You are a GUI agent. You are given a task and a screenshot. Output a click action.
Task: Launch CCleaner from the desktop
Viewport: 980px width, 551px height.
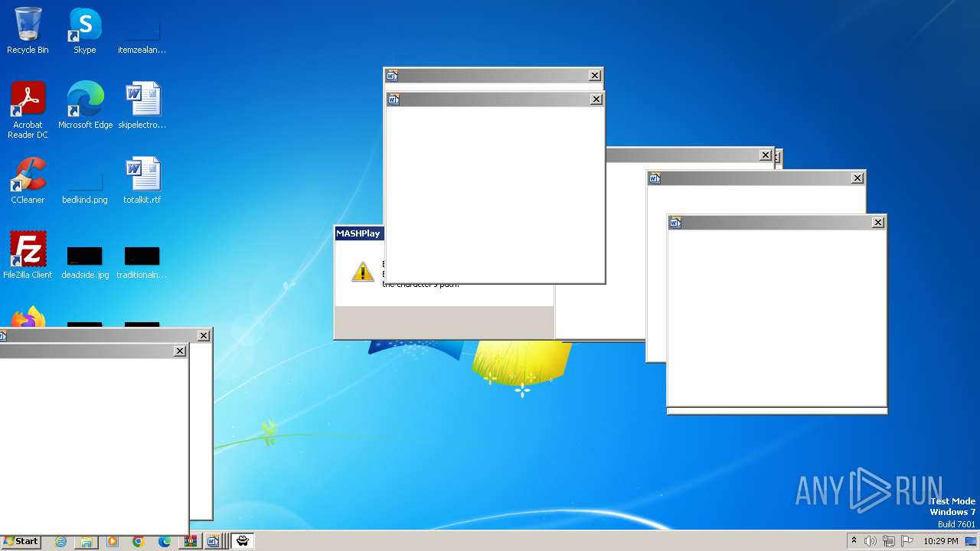click(28, 181)
